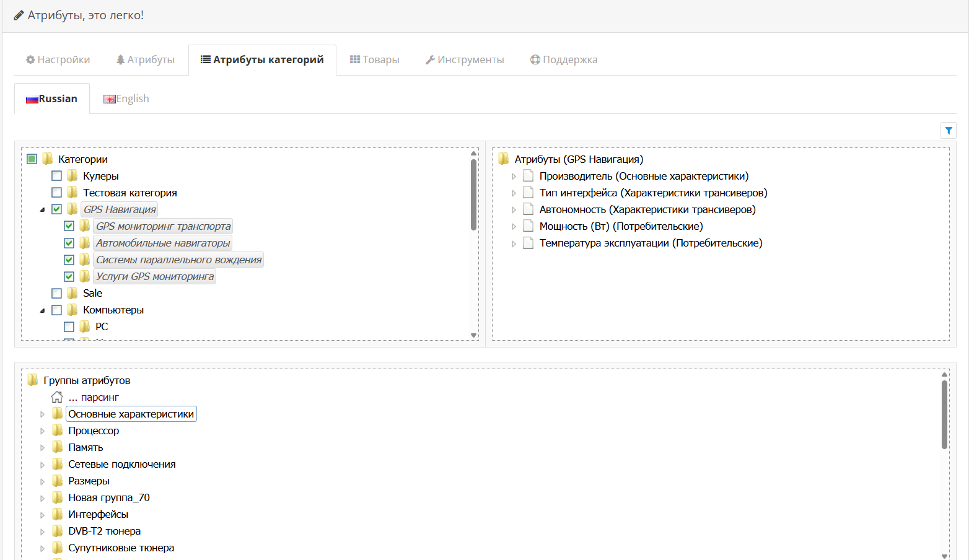Select the Сетевые подключения group label
This screenshot has width=969, height=560.
coord(121,464)
